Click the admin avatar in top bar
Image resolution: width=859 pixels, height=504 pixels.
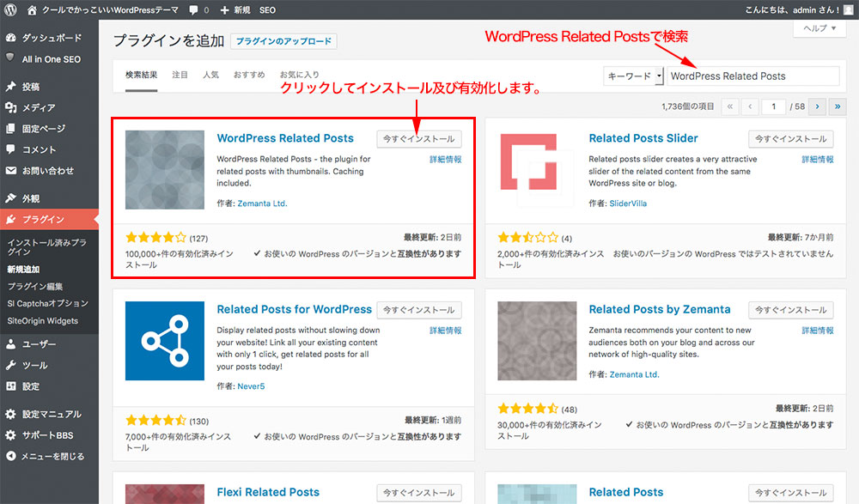coord(848,9)
